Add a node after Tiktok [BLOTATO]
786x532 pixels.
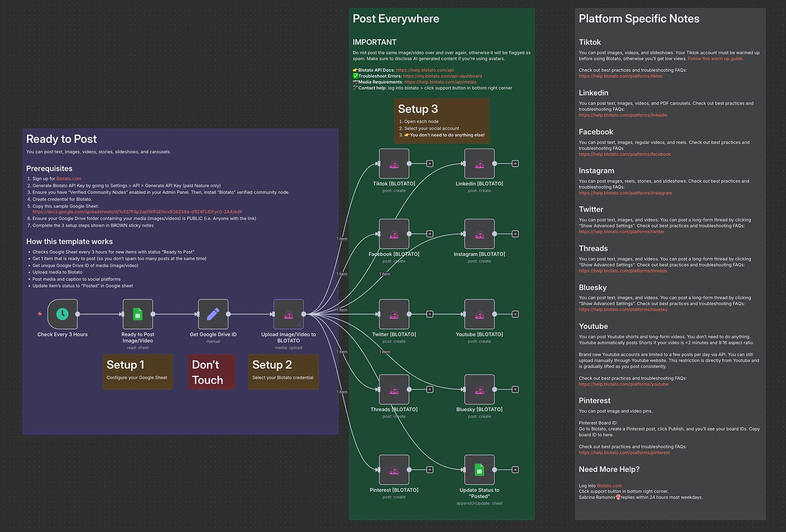click(430, 163)
